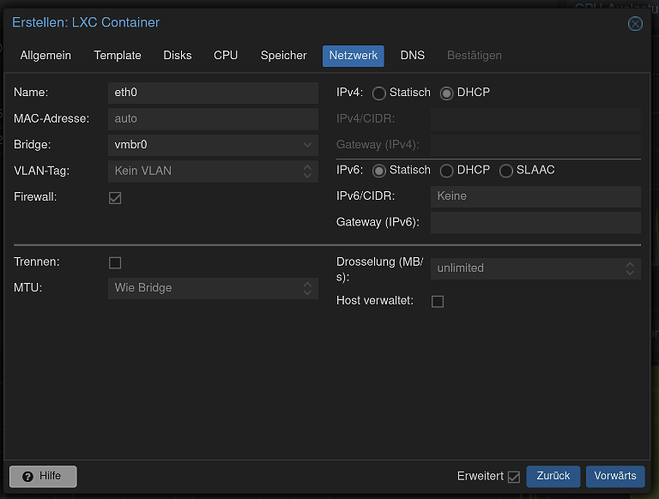Screen dimensions: 659x499
Task: Switch to the Allgemein tab
Action: 46,55
